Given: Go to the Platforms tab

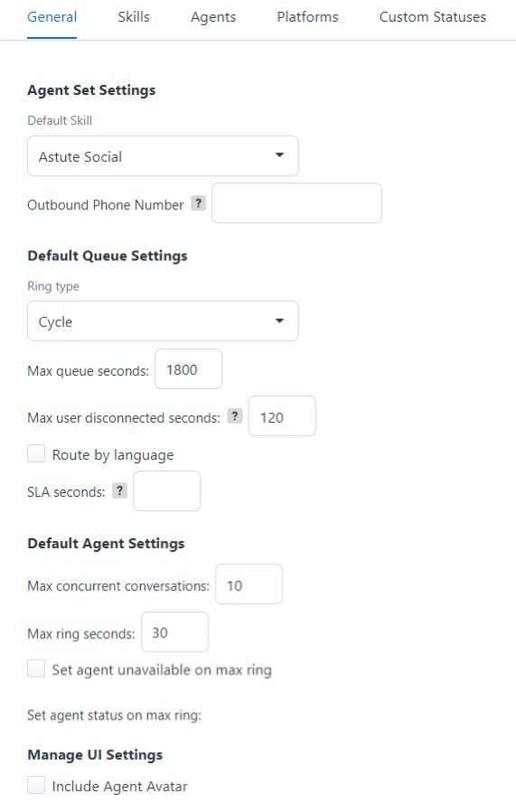Looking at the screenshot, I should click(x=307, y=17).
